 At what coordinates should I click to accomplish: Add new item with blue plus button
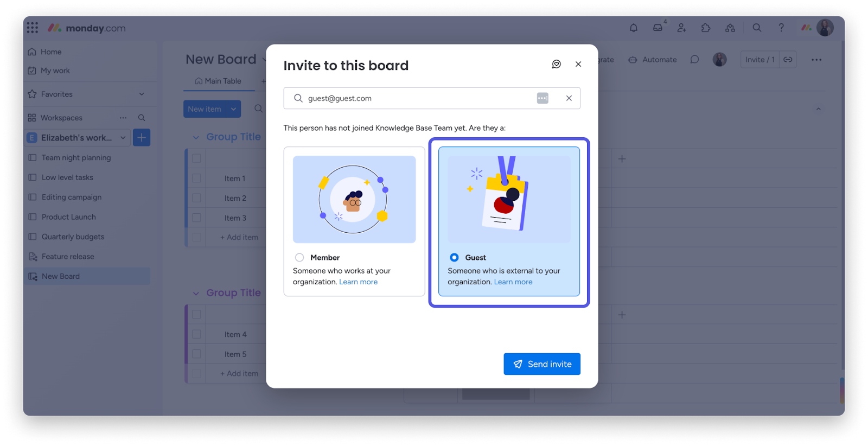point(142,137)
